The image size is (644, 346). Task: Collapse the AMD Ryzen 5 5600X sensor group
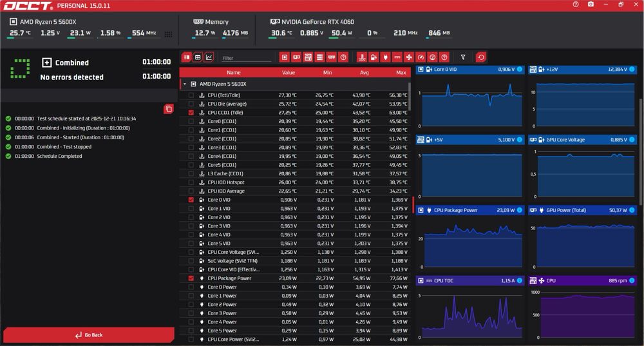pyautogui.click(x=185, y=84)
